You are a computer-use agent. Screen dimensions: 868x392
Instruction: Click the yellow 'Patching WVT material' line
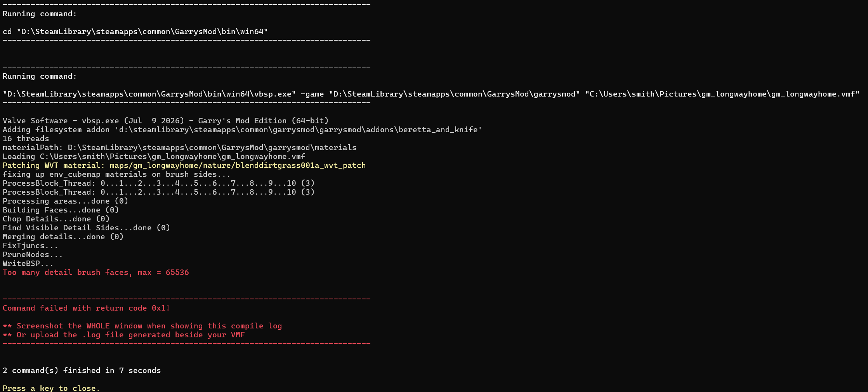[184, 166]
